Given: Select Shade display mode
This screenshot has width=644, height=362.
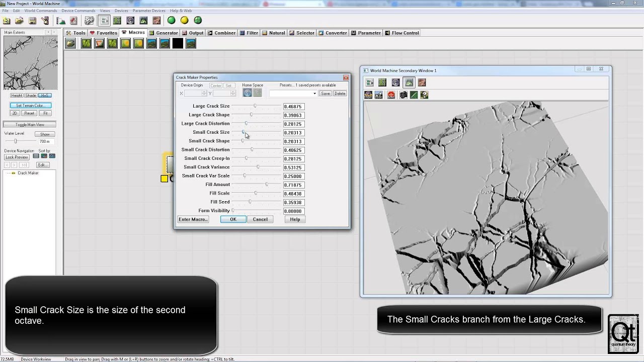Looking at the screenshot, I should tap(31, 96).
